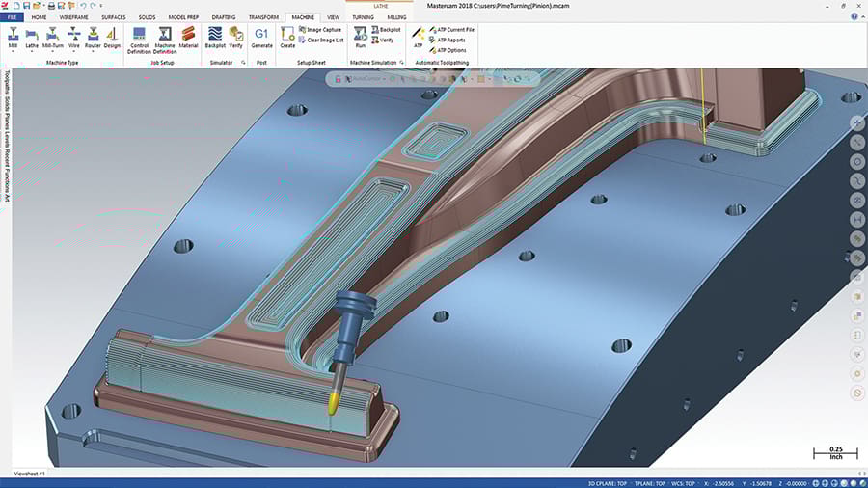This screenshot has height=488, width=868.
Task: Click Print icon in quick access toolbar
Action: click(x=51, y=6)
